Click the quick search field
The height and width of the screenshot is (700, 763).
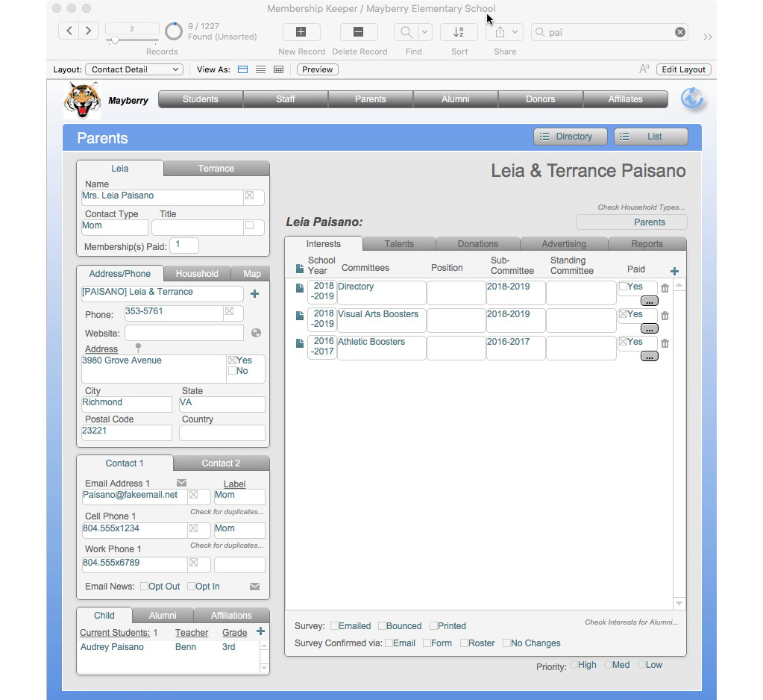click(x=609, y=32)
